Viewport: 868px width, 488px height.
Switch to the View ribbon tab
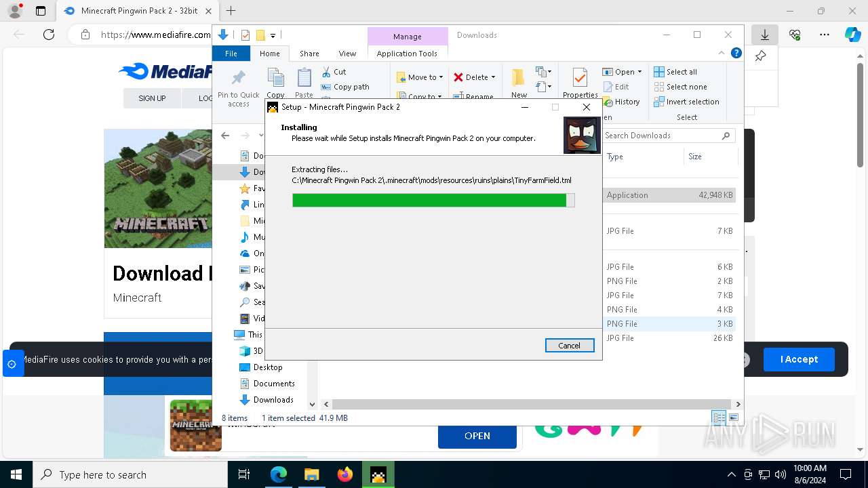347,54
